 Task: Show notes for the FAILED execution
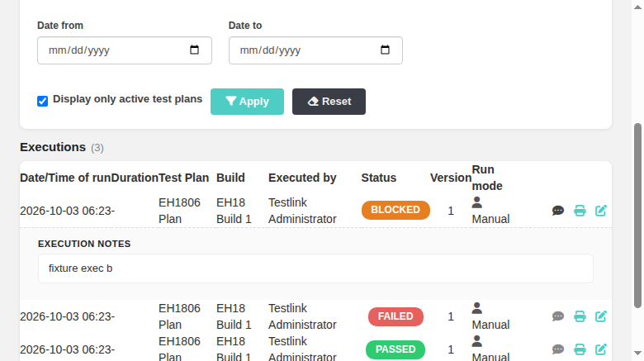coord(558,316)
